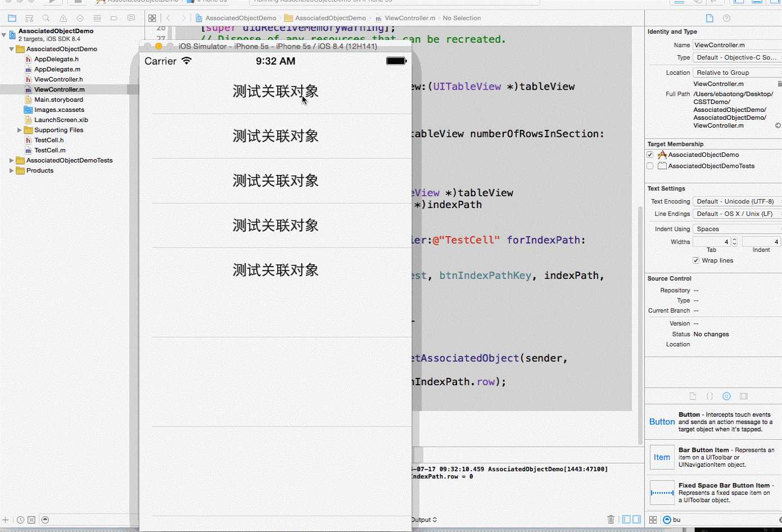Clear console with the trash icon

[x=611, y=519]
